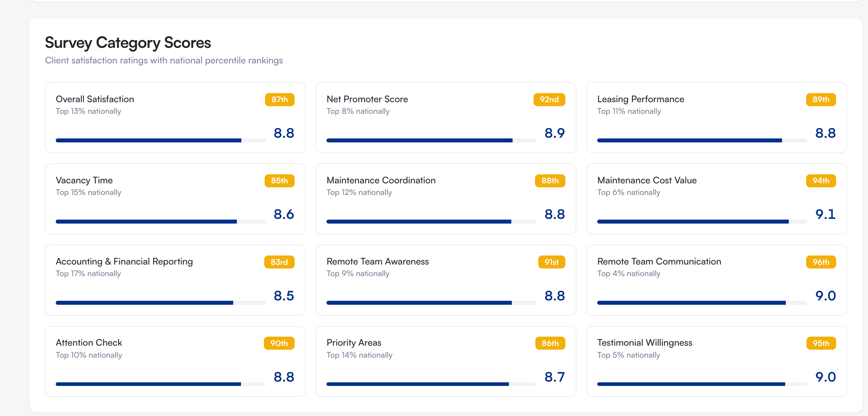The width and height of the screenshot is (868, 416).
Task: Click the 87th percentile badge for Overall Satisfaction
Action: tap(279, 99)
